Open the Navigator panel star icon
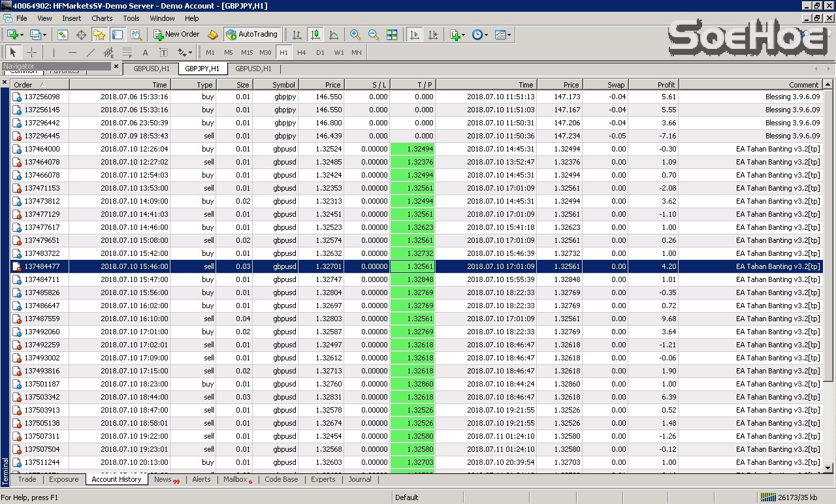This screenshot has height=504, width=836. pyautogui.click(x=99, y=35)
